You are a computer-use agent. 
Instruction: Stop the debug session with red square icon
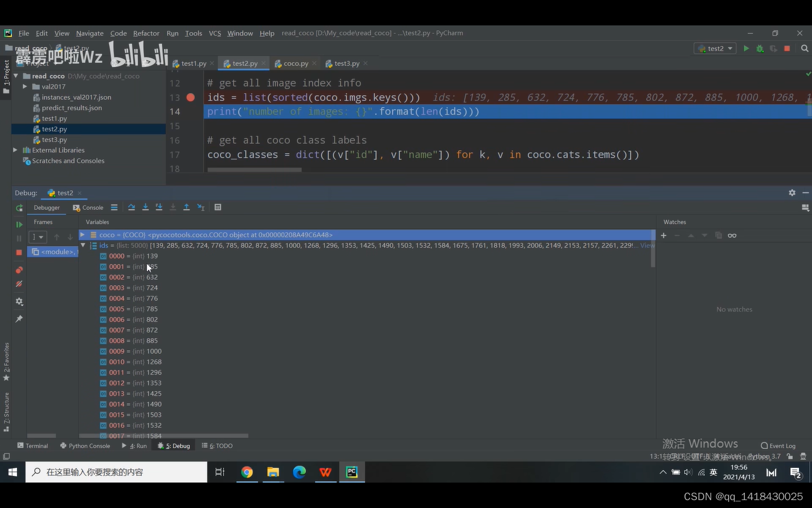tap(19, 252)
